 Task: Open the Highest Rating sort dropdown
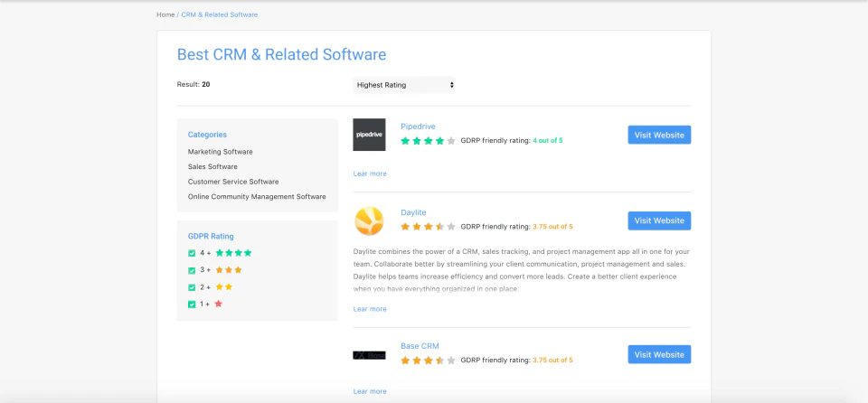[x=404, y=85]
